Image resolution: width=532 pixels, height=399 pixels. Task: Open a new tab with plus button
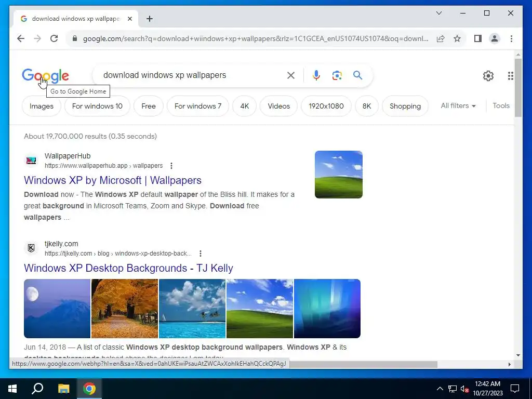[x=149, y=19]
